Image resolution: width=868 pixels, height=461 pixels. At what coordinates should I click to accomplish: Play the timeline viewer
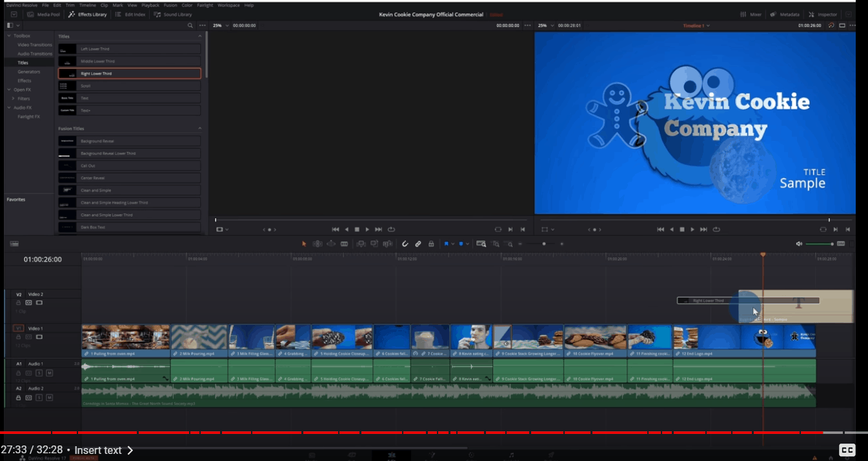tap(692, 230)
